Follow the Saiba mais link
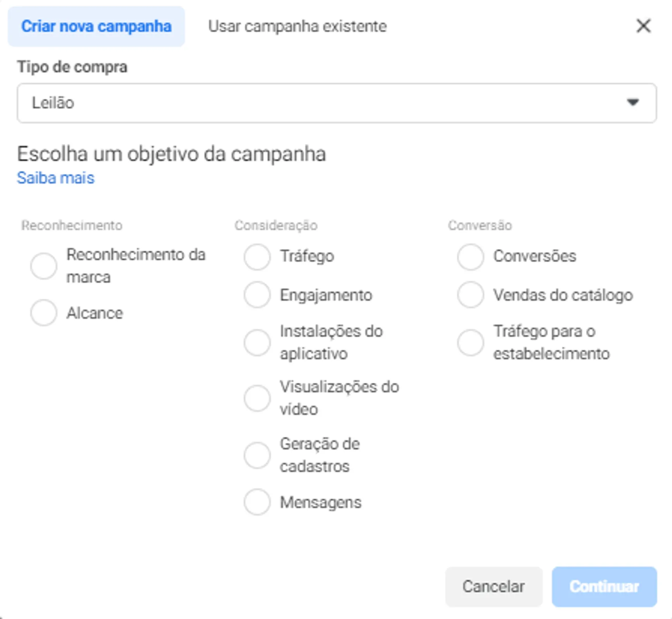672x619 pixels. [x=56, y=178]
